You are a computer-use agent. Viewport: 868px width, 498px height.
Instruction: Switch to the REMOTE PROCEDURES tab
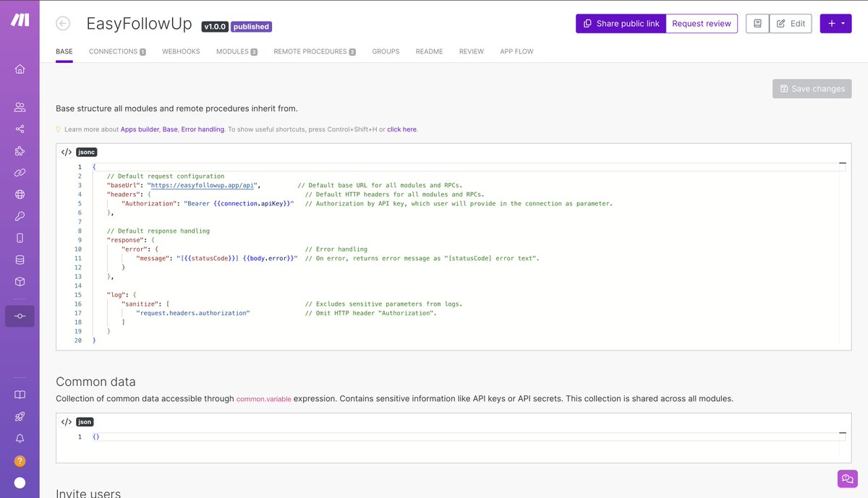click(x=315, y=51)
